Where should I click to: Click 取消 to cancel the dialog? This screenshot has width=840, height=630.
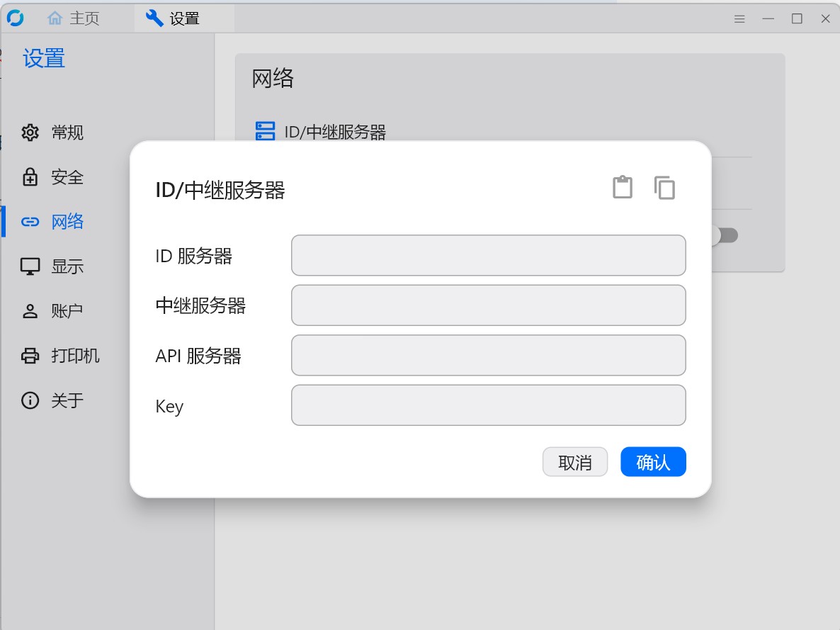point(575,461)
